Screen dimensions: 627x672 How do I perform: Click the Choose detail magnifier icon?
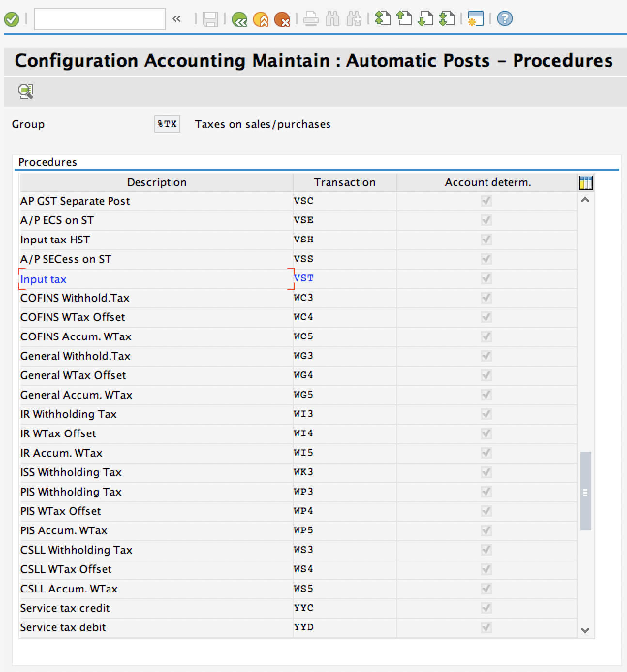26,91
